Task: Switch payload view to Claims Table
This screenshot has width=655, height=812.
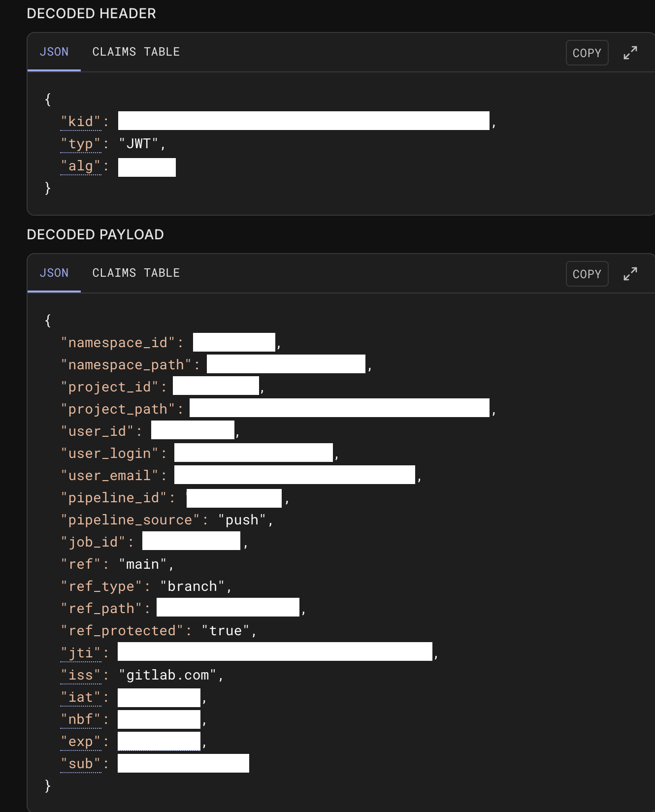Action: coord(136,273)
